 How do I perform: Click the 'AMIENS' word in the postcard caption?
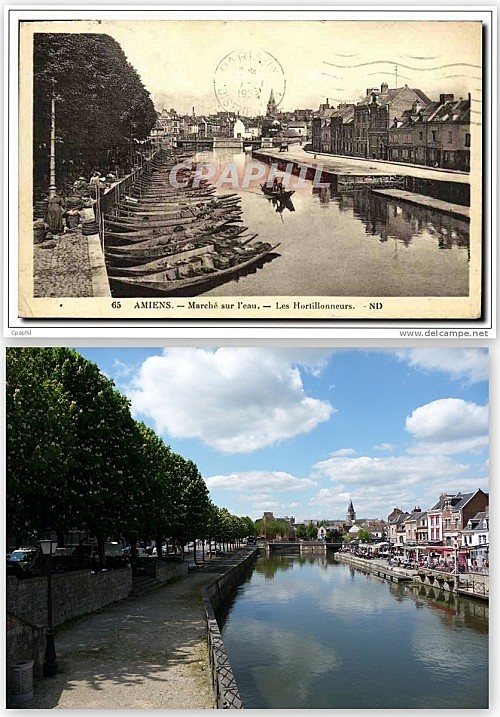(154, 305)
